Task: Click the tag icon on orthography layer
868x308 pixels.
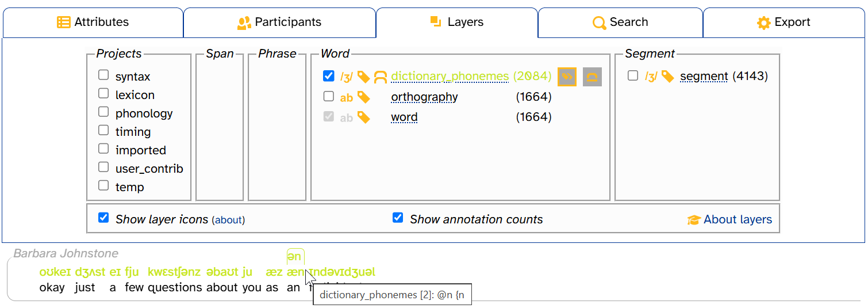Action: click(x=364, y=97)
